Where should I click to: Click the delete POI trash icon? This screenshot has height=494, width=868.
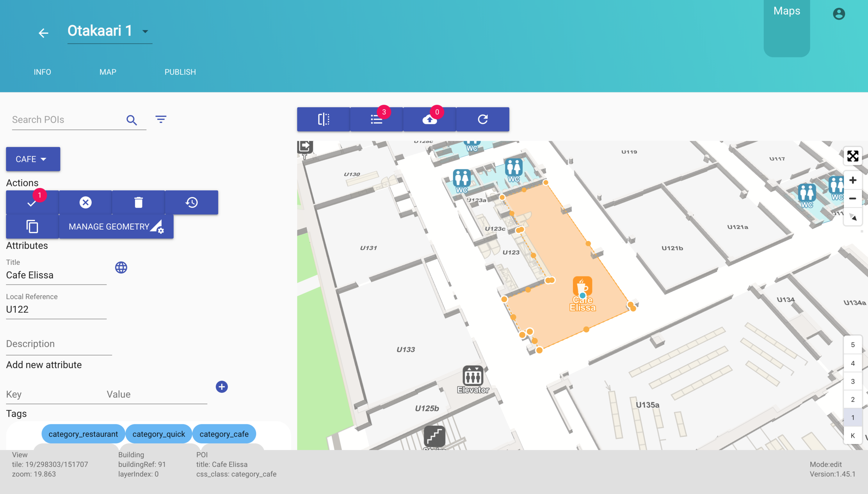[138, 202]
